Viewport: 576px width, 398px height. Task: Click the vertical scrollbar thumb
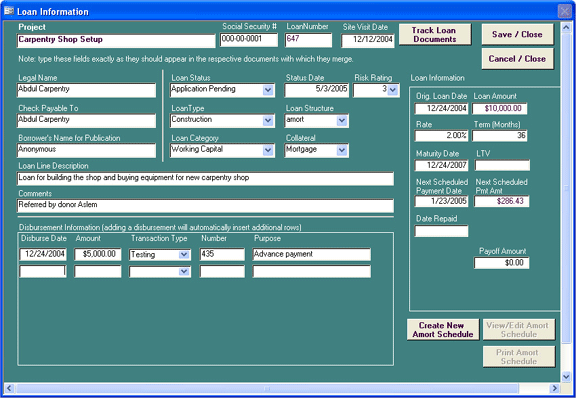point(566,187)
